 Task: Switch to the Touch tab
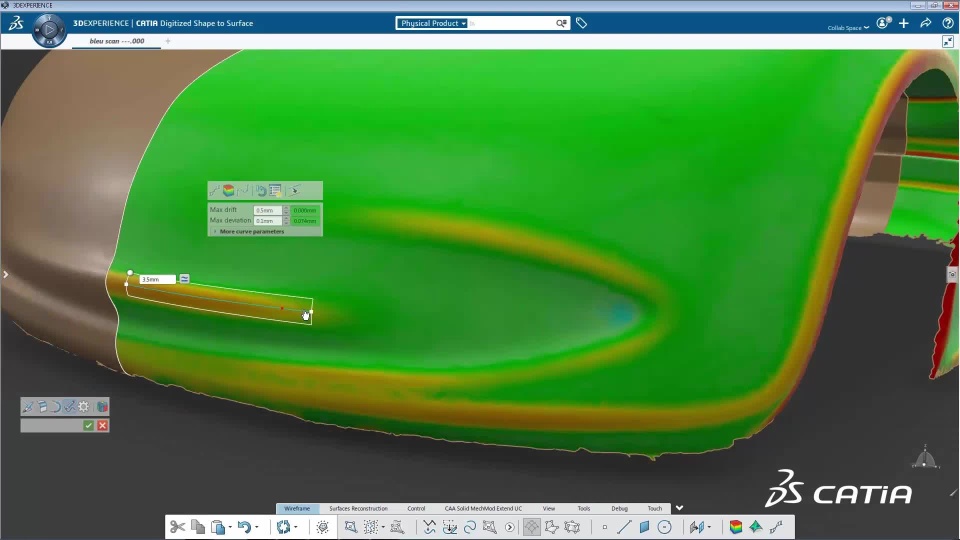[654, 508]
